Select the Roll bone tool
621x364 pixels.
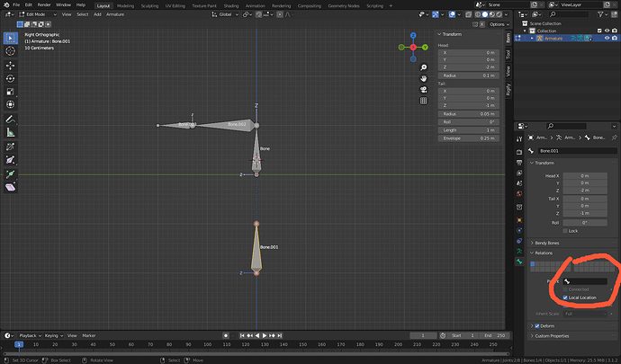tap(10, 146)
